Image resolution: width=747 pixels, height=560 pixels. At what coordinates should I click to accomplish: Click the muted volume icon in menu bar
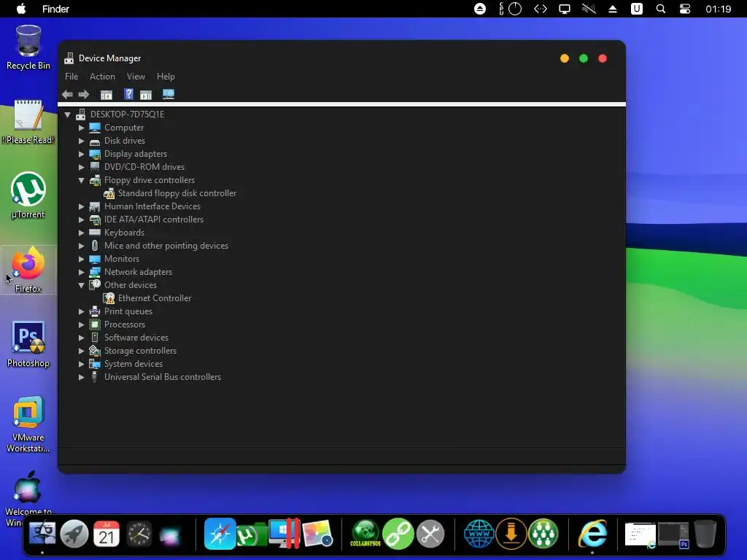point(589,9)
